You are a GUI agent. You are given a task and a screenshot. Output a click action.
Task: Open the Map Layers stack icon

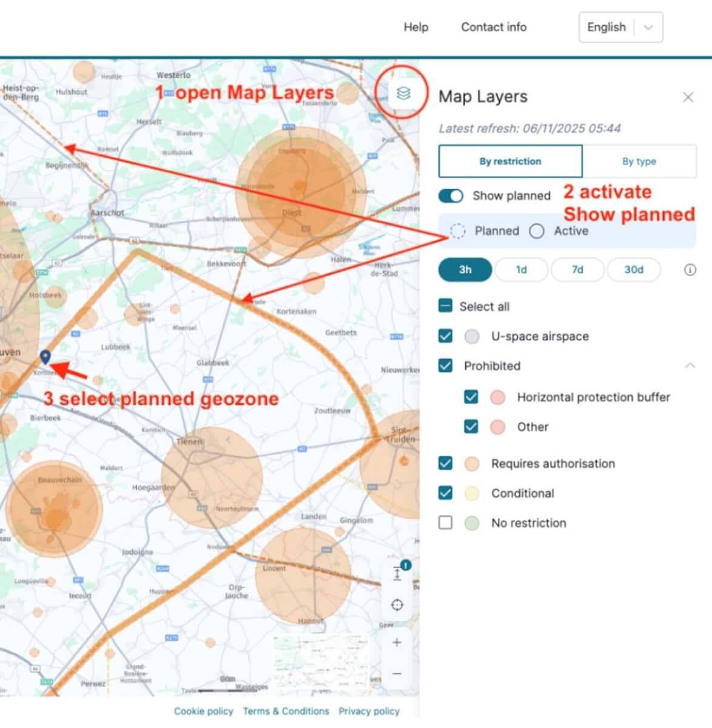[403, 93]
